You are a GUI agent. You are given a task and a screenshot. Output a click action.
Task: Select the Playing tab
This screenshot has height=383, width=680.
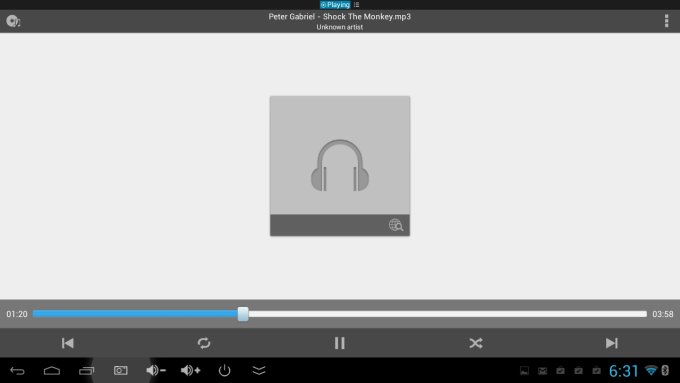335,5
